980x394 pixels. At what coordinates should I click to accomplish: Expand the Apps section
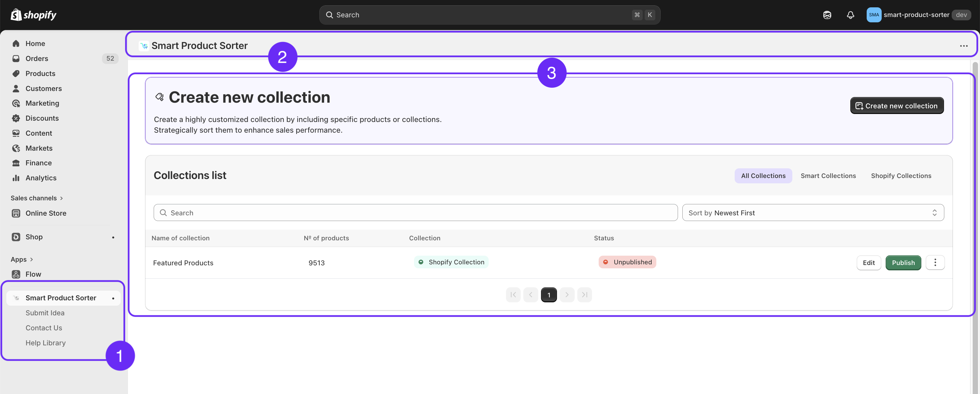[x=22, y=259]
